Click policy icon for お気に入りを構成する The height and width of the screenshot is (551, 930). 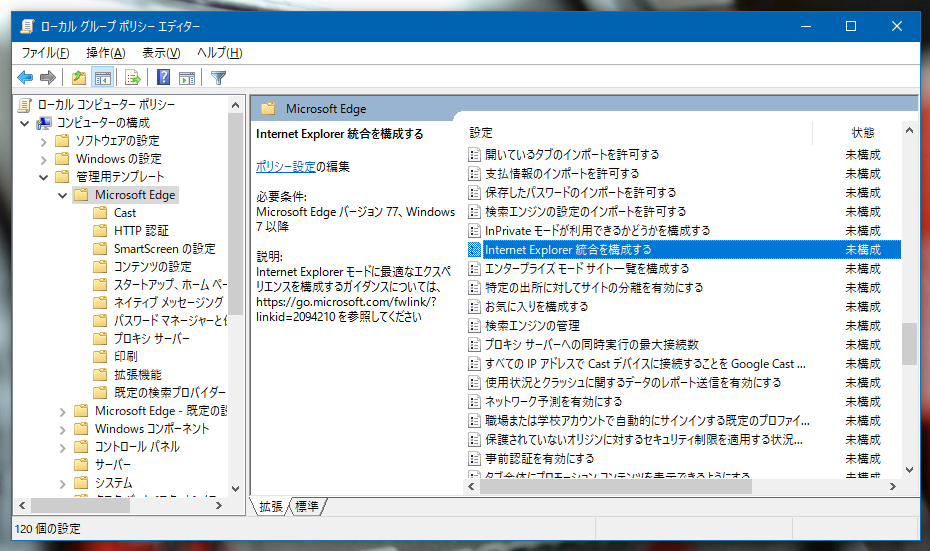point(474,307)
